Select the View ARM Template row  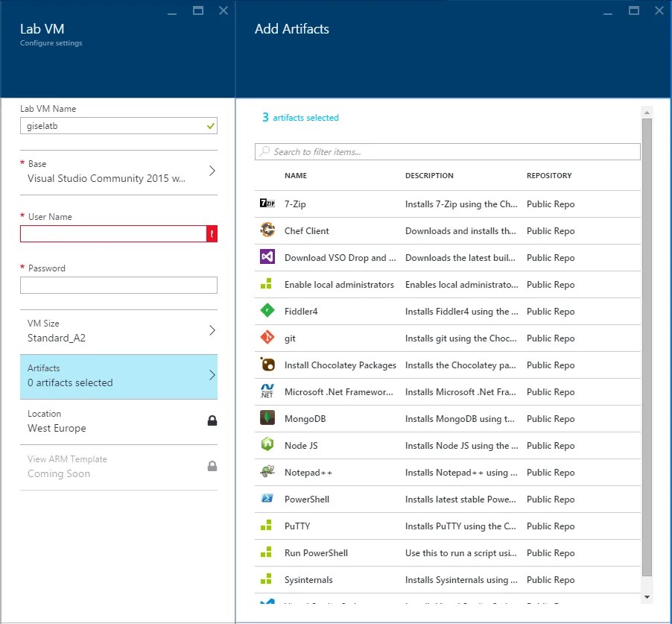(118, 467)
